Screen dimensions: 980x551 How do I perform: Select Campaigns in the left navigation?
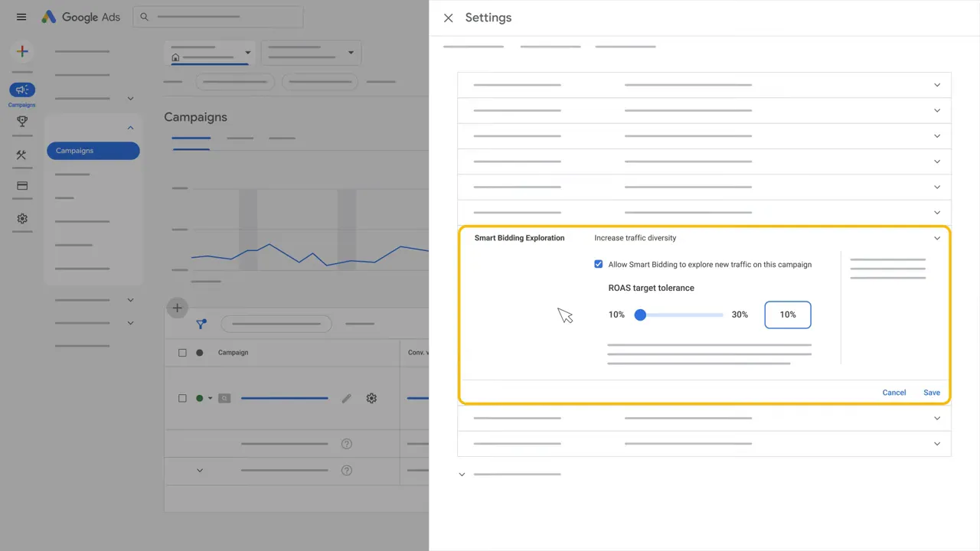[93, 151]
